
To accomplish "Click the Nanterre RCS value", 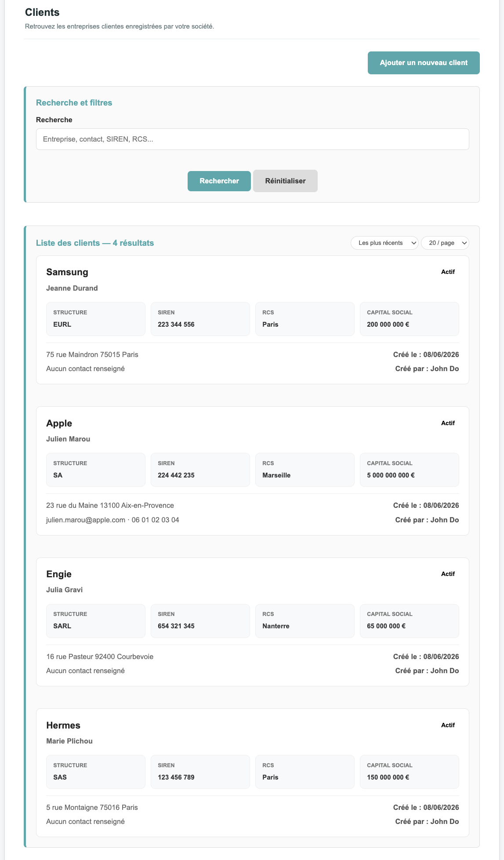I will tap(276, 626).
